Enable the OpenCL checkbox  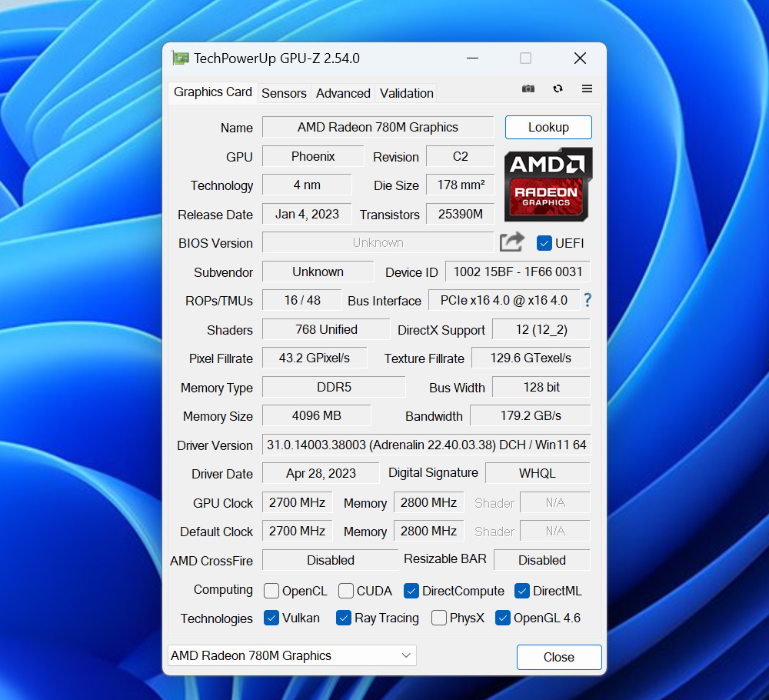(271, 591)
